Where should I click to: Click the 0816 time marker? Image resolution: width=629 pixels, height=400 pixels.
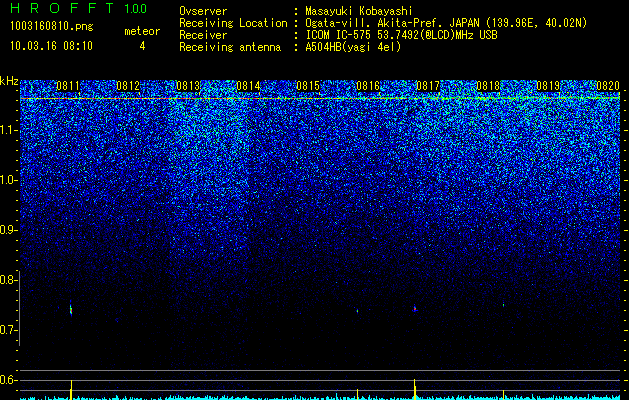pyautogui.click(x=368, y=86)
